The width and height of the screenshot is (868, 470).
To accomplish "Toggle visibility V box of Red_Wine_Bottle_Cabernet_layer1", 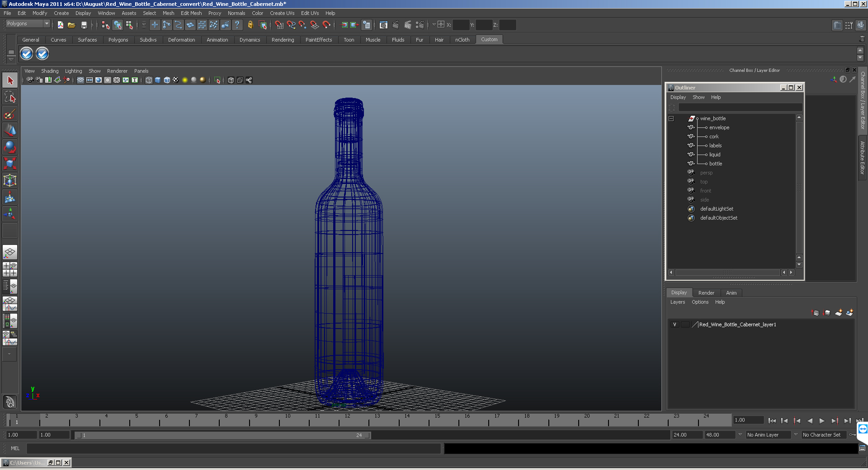I will click(675, 324).
